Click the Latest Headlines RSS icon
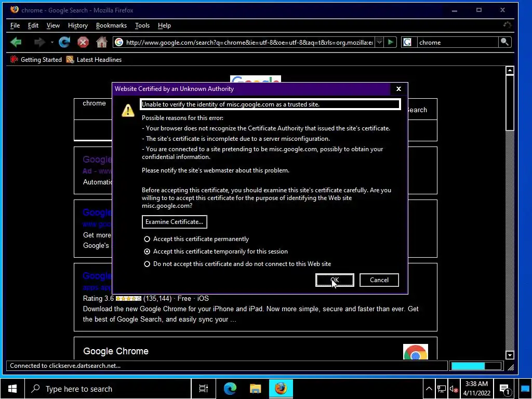532x399 pixels. tap(70, 60)
